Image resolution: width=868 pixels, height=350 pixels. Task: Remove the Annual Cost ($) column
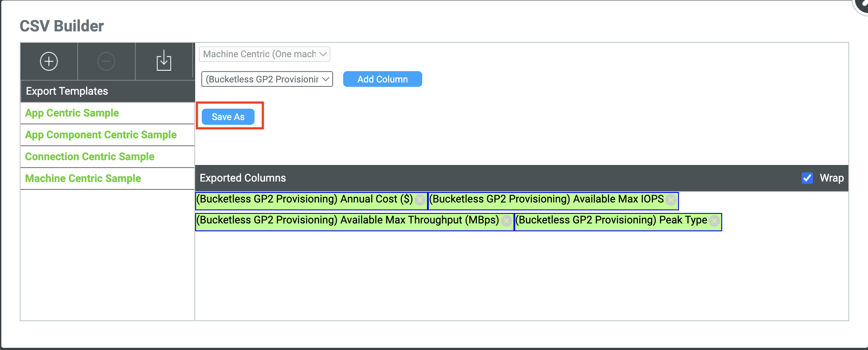pyautogui.click(x=420, y=200)
